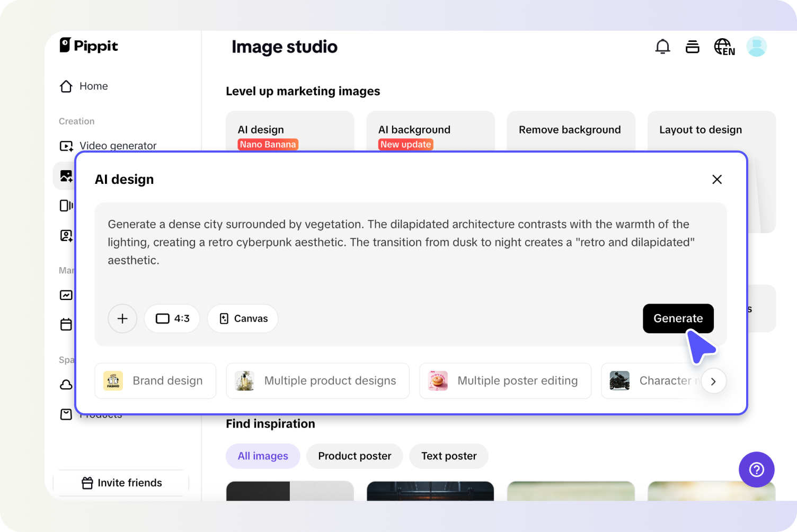Screen dimensions: 797x532
Task: Open the Canvas size option
Action: click(x=242, y=318)
